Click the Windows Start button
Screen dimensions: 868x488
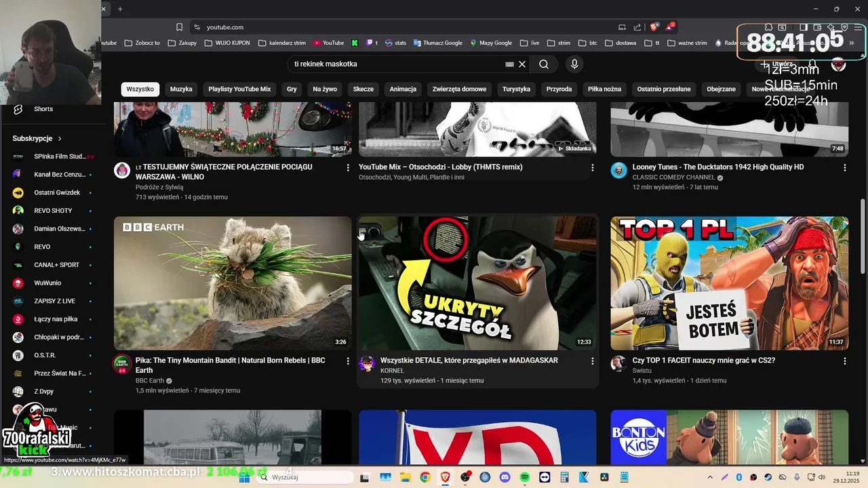(245, 477)
